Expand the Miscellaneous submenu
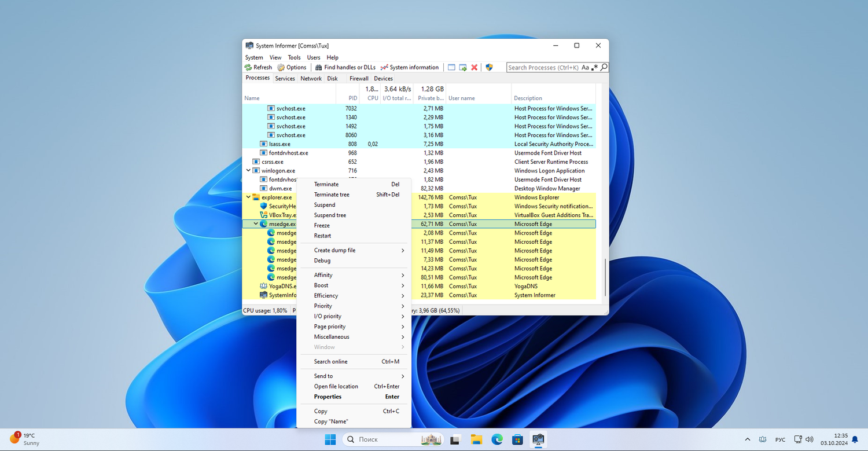This screenshot has height=451, width=868. (354, 337)
